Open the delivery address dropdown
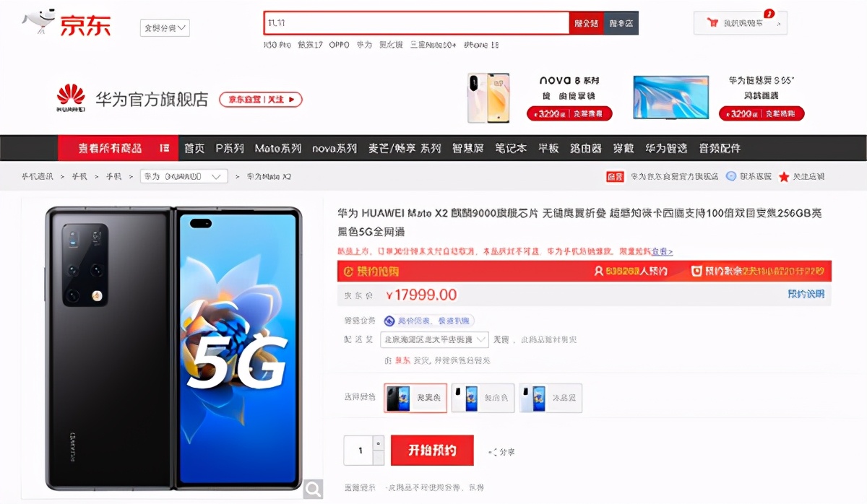 tap(435, 339)
